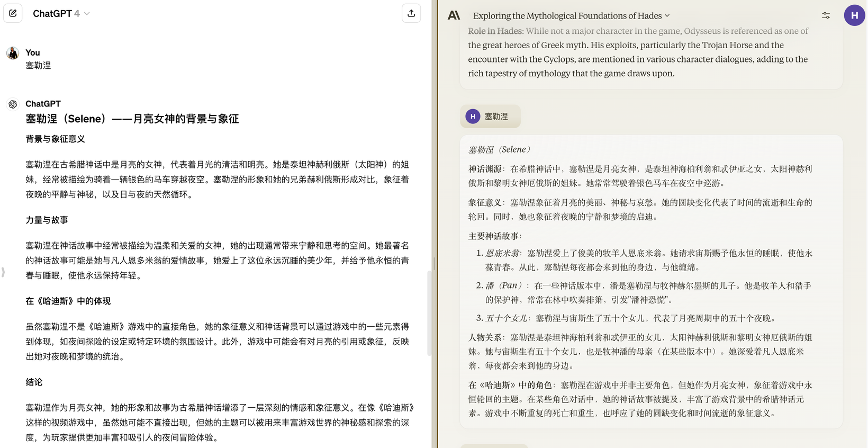Open the ChatGPT sidebar via the left edge handle
The height and width of the screenshot is (448, 868).
coord(3,272)
